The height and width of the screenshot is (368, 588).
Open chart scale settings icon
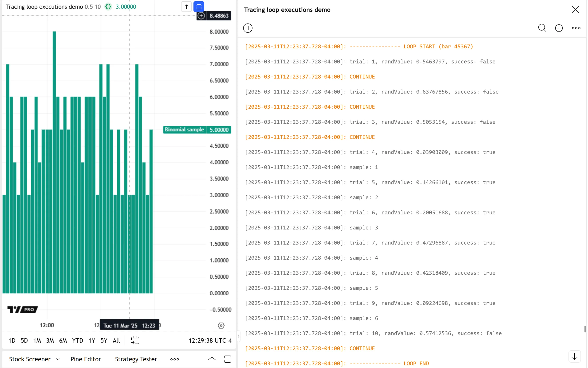(221, 325)
